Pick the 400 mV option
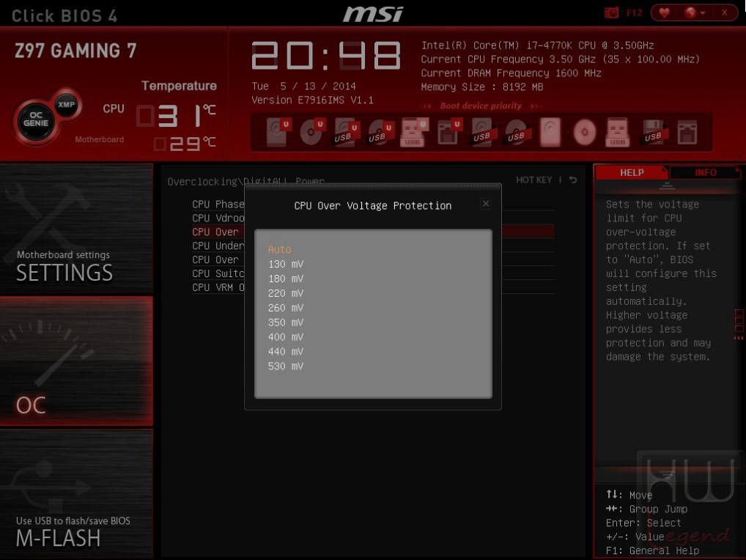The width and height of the screenshot is (746, 560). tap(286, 337)
